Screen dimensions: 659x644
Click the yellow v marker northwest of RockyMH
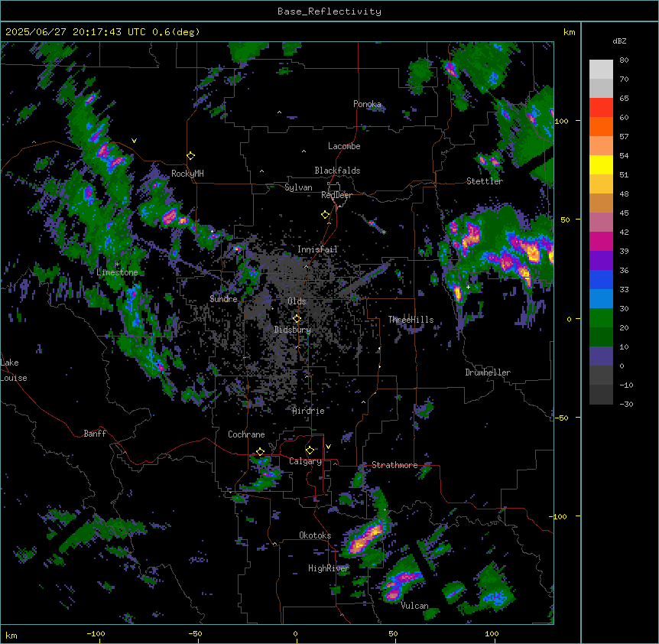tap(134, 141)
